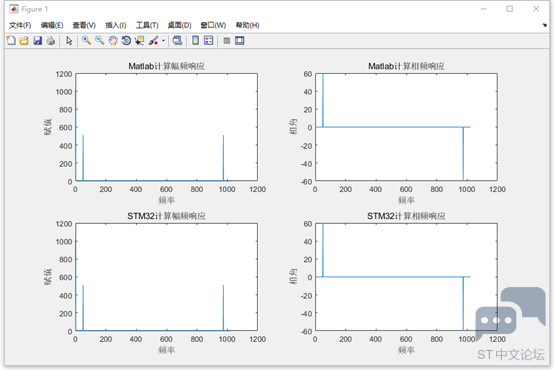This screenshot has width=554, height=370.
Task: Click the Matlab计算幅频响应 plot title
Action: tap(166, 66)
